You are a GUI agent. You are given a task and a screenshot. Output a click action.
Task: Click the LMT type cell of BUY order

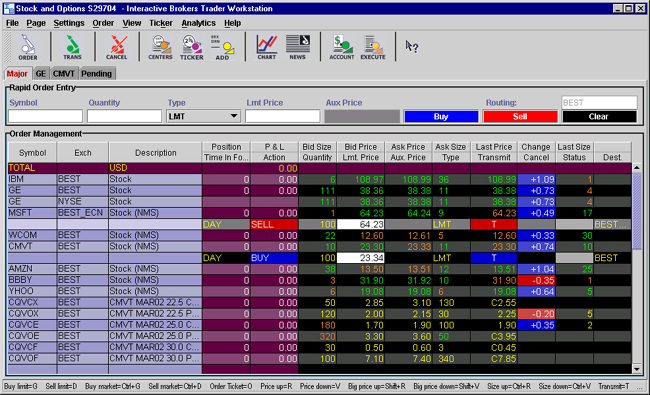coord(451,258)
